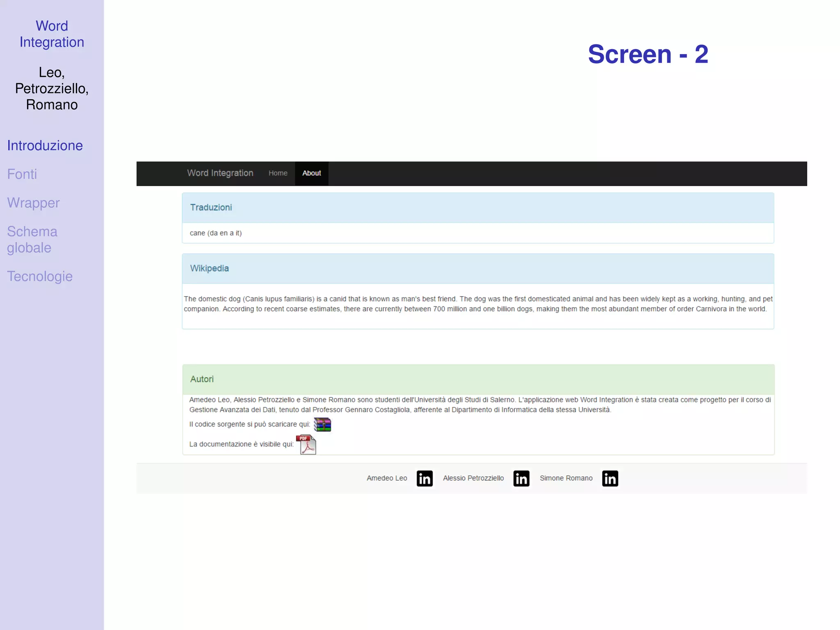
Task: Go to the Home navbar item
Action: coord(278,173)
